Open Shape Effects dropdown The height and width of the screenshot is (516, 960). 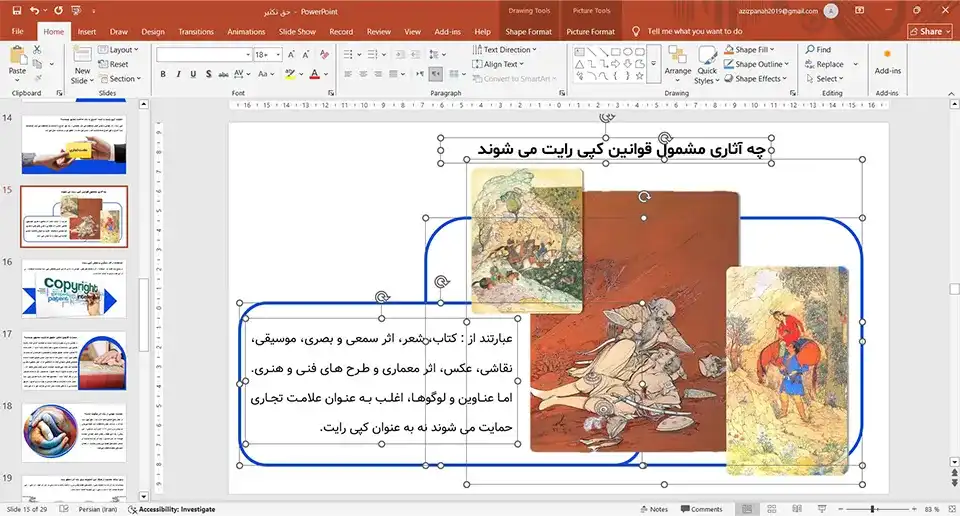coord(755,78)
